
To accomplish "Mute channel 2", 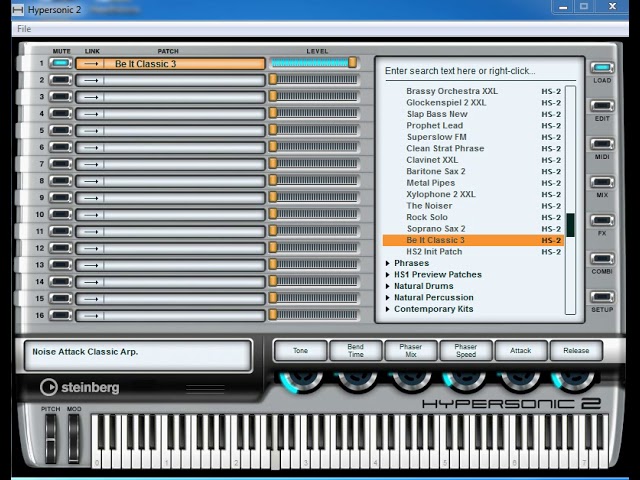I will click(60, 80).
